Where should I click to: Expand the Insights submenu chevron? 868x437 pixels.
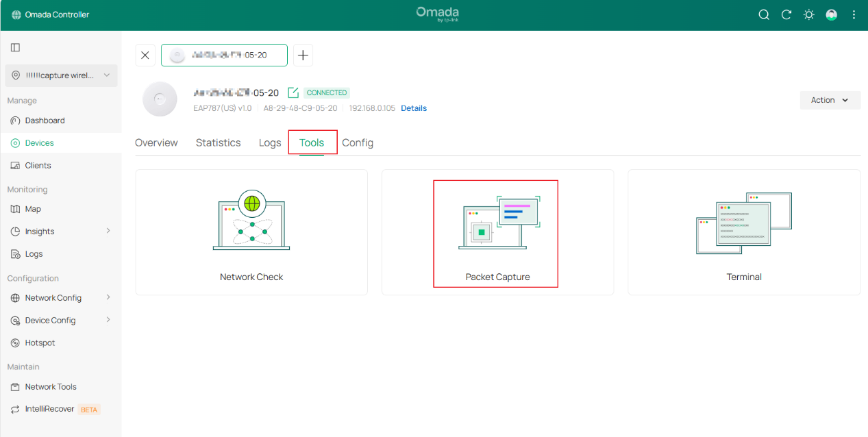(x=108, y=231)
